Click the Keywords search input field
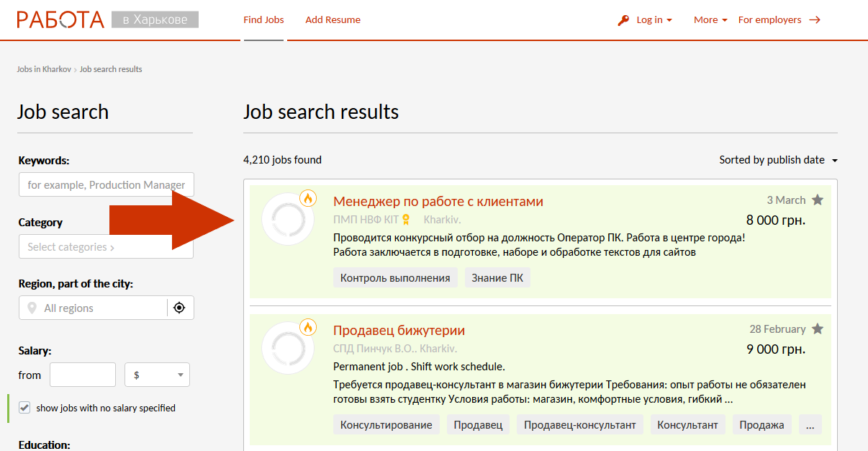The image size is (868, 451). 106,185
